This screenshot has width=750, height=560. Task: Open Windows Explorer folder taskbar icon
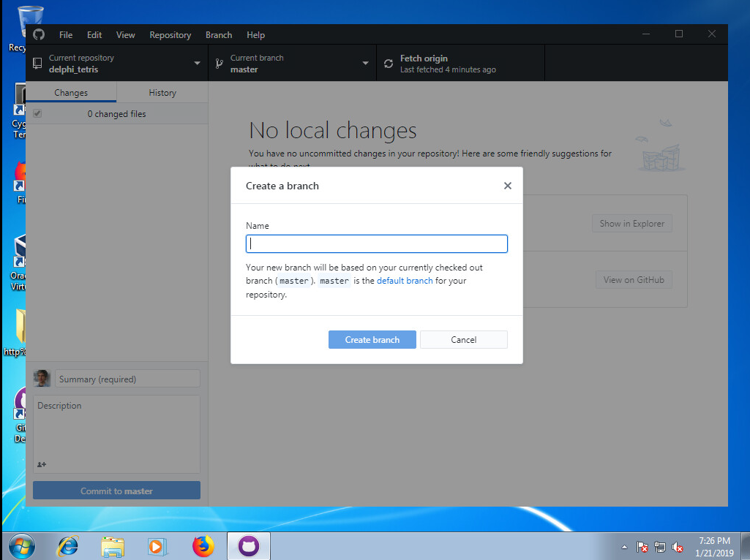pyautogui.click(x=113, y=546)
